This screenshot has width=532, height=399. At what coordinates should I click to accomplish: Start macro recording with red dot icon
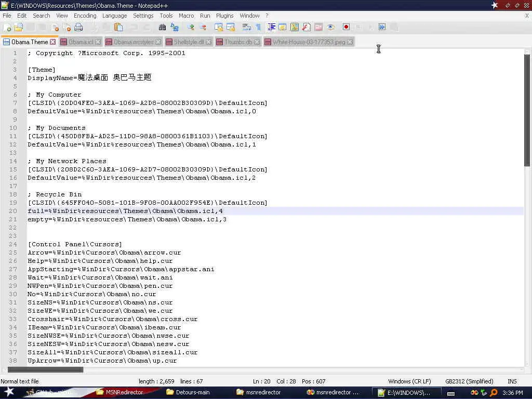click(x=346, y=27)
